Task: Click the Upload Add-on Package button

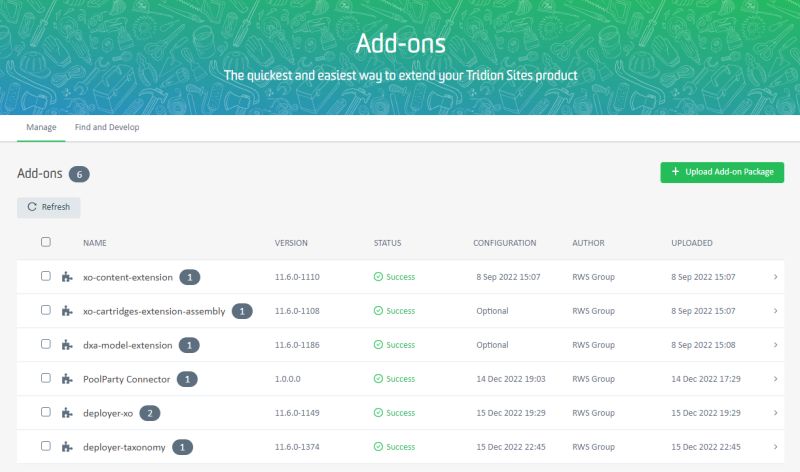Action: tap(722, 172)
